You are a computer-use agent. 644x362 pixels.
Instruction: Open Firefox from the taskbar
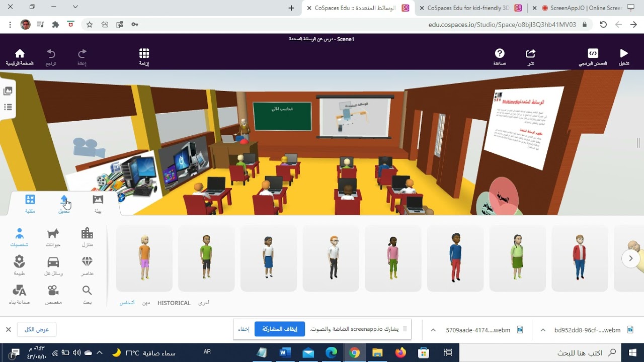point(400,352)
